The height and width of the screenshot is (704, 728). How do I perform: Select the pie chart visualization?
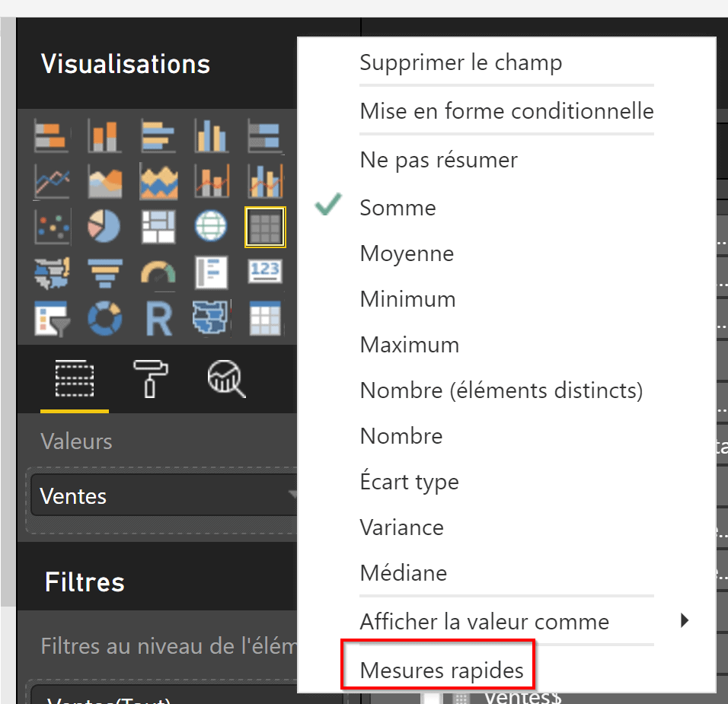pos(105,226)
